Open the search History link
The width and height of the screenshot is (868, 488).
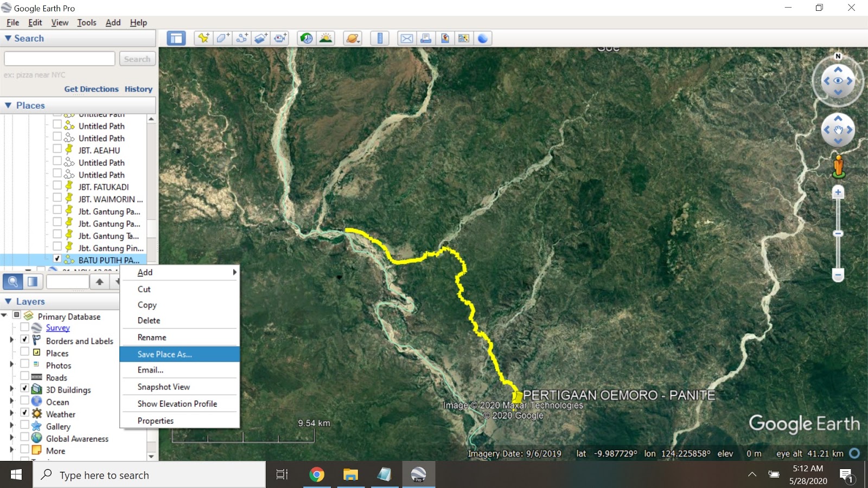tap(138, 89)
